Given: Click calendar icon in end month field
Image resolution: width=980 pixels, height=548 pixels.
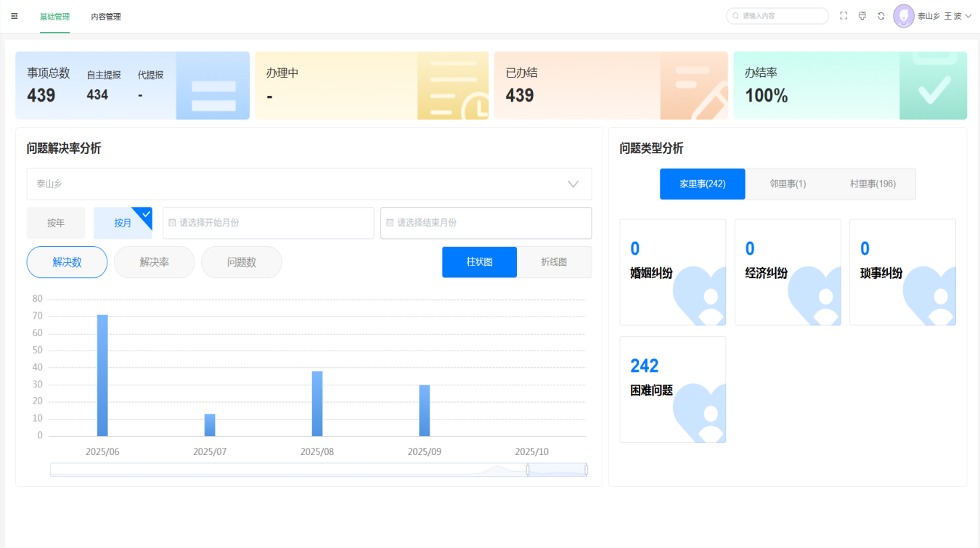Looking at the screenshot, I should click(x=390, y=223).
